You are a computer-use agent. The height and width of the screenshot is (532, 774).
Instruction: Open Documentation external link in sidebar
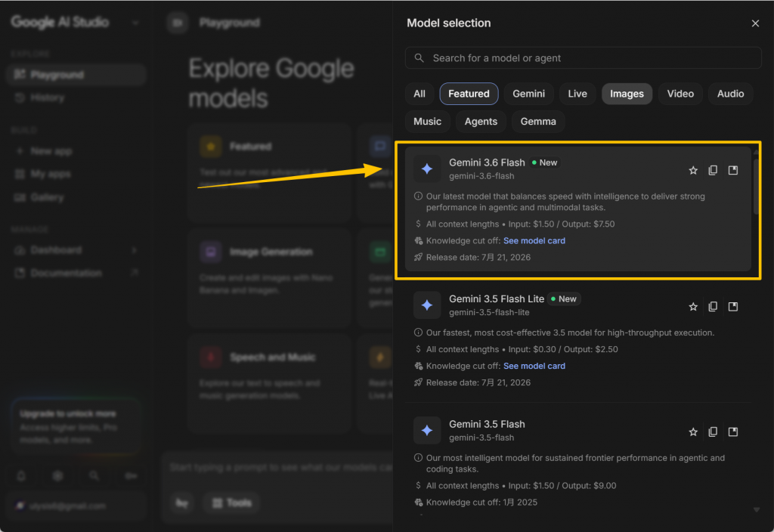coord(76,273)
